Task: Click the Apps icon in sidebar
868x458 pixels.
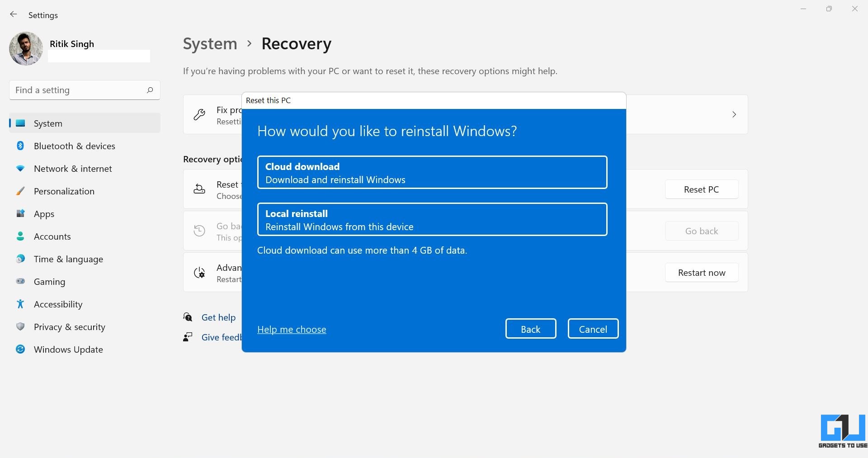Action: [x=20, y=213]
